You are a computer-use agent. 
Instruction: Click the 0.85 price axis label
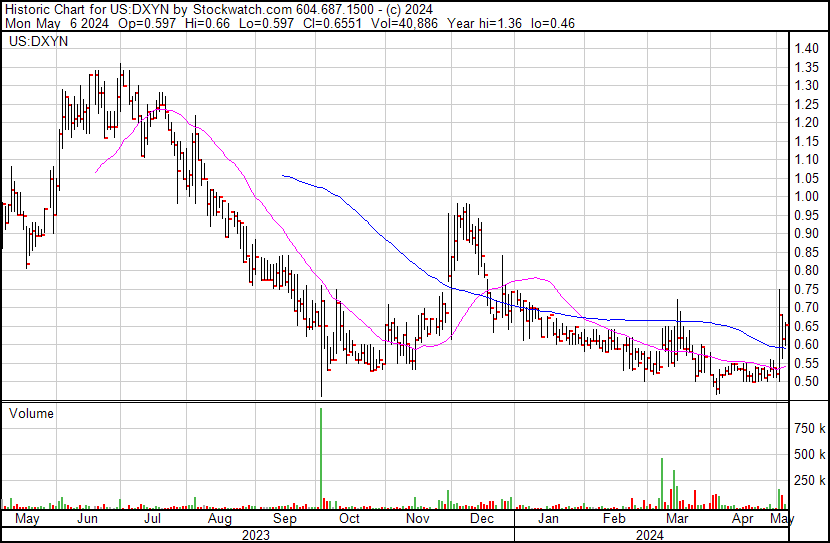pyautogui.click(x=807, y=252)
